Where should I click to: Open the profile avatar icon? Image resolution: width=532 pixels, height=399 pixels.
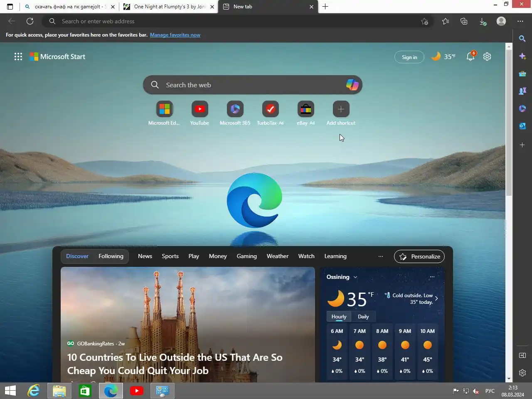coord(501,21)
